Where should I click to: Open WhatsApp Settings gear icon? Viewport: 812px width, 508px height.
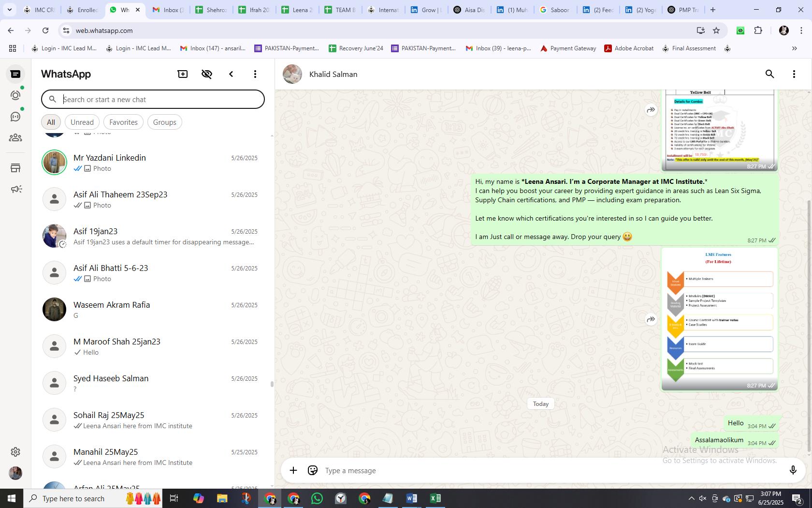(x=15, y=452)
